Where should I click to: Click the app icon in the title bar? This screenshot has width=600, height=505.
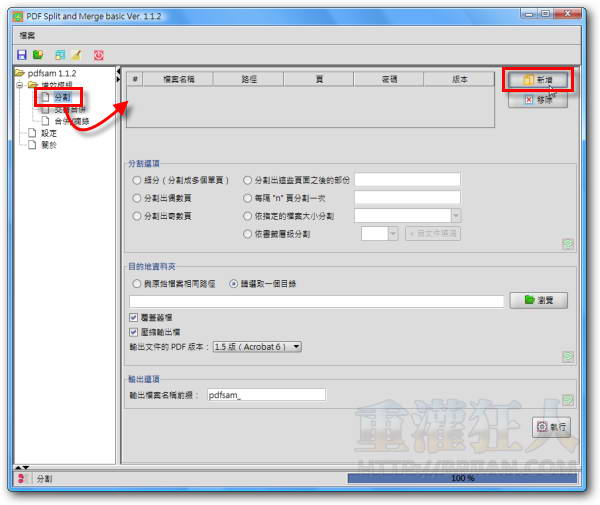coord(18,16)
